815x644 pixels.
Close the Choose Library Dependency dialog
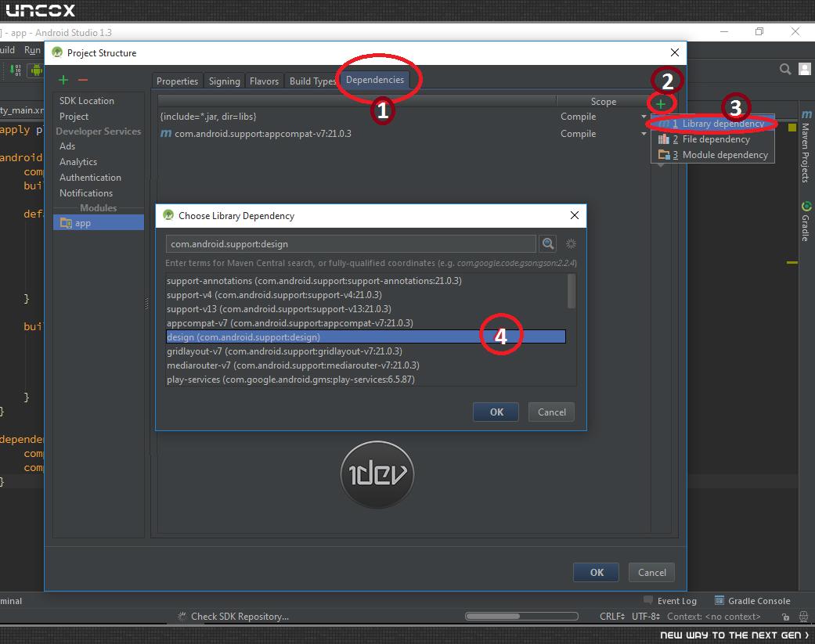pos(575,215)
